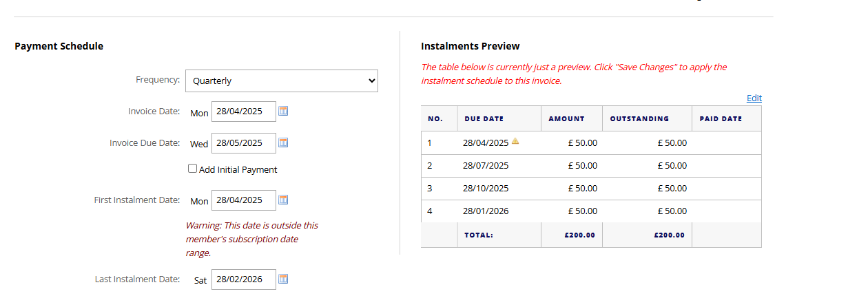Click into the Invoice Date field
The width and height of the screenshot is (868, 307).
(x=243, y=112)
